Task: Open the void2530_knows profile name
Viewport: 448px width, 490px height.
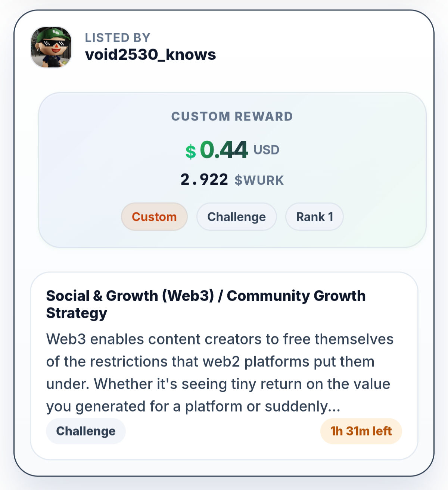Action: [x=150, y=54]
